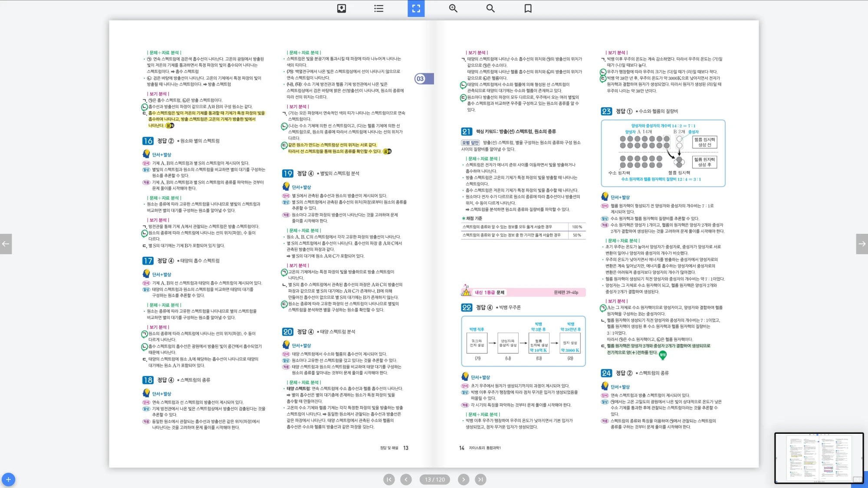The image size is (868, 488).
Task: Click the right edge page-turn arrow
Action: (x=862, y=244)
